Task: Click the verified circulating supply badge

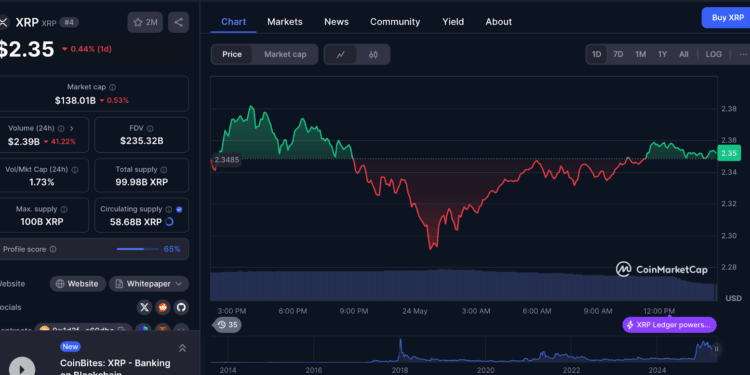Action: click(x=179, y=210)
